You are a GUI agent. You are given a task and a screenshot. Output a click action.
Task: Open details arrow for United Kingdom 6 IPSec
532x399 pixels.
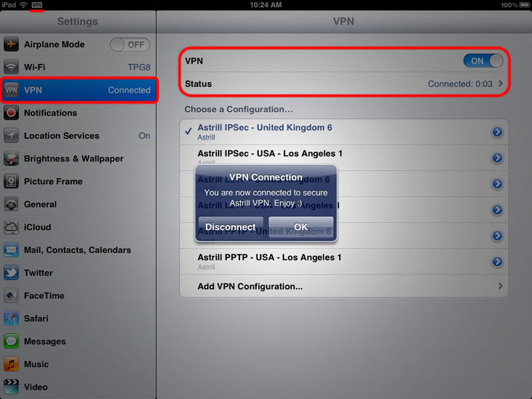[x=497, y=132]
